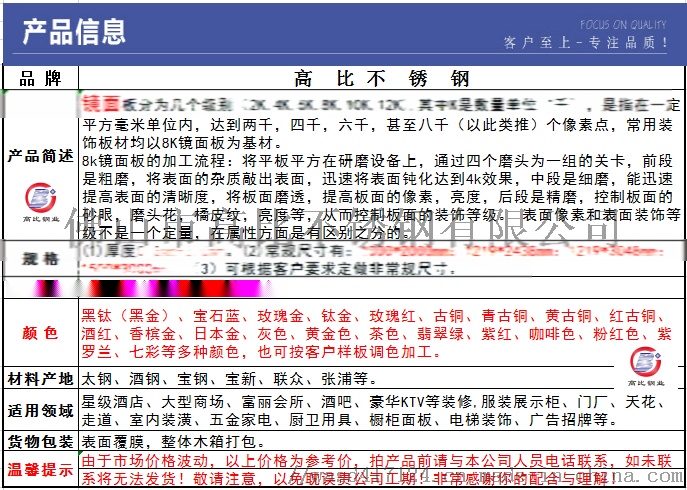Click the 客户至上-专注品质 tagline
The image size is (687, 490).
[x=586, y=43]
